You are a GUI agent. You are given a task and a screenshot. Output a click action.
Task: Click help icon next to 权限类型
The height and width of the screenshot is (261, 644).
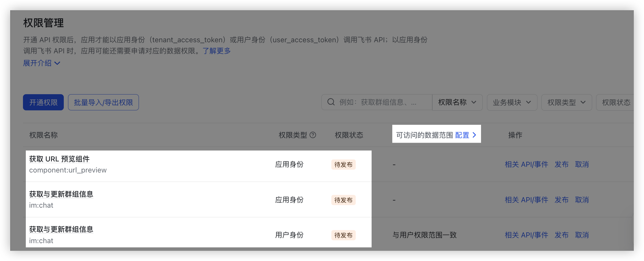click(313, 135)
